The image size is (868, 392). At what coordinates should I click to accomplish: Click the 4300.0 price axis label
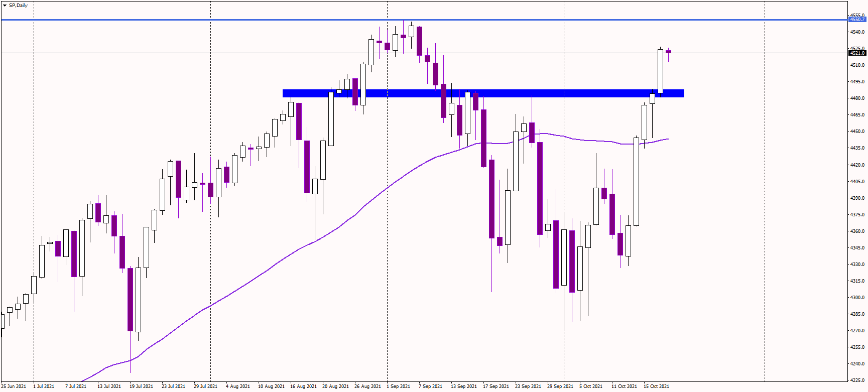(857, 298)
